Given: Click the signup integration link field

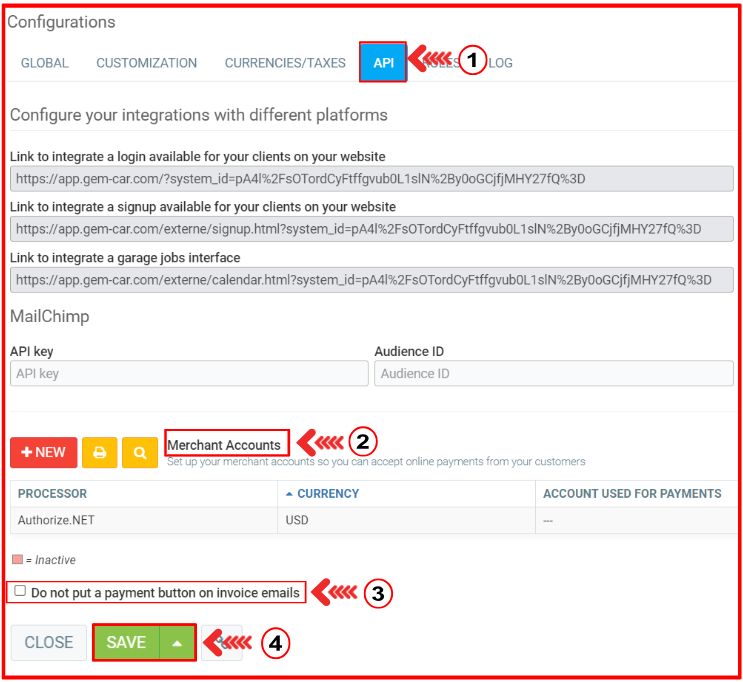Looking at the screenshot, I should pos(371,229).
